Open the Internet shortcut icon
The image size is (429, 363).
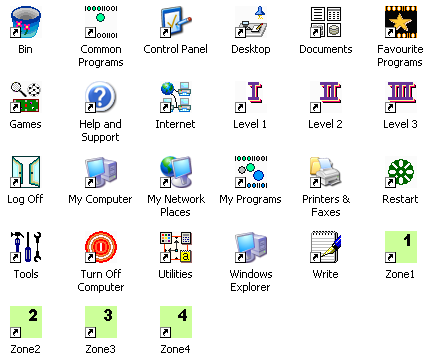pyautogui.click(x=176, y=97)
